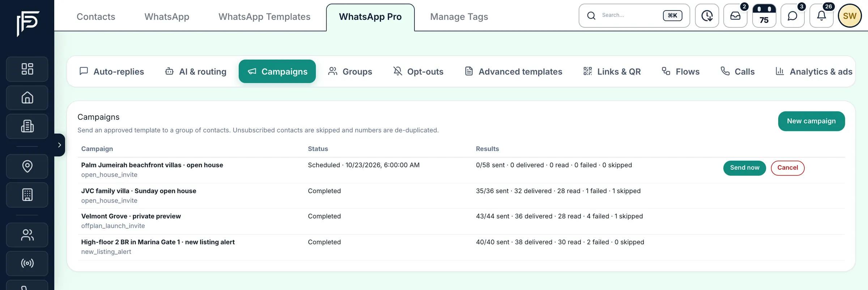Select the Campaigns section

(x=277, y=72)
